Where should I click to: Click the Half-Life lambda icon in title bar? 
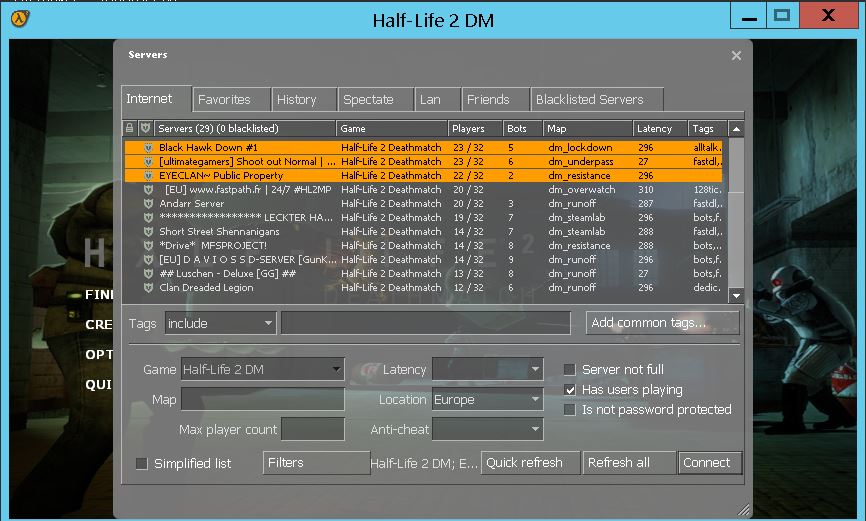[20, 18]
